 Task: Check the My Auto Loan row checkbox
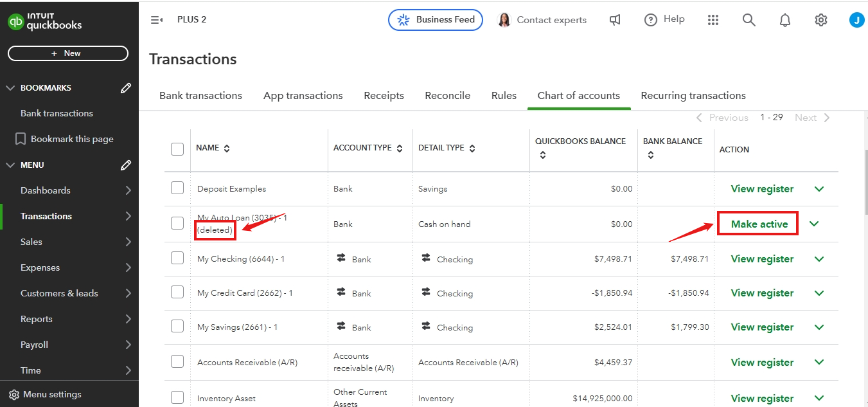[177, 223]
